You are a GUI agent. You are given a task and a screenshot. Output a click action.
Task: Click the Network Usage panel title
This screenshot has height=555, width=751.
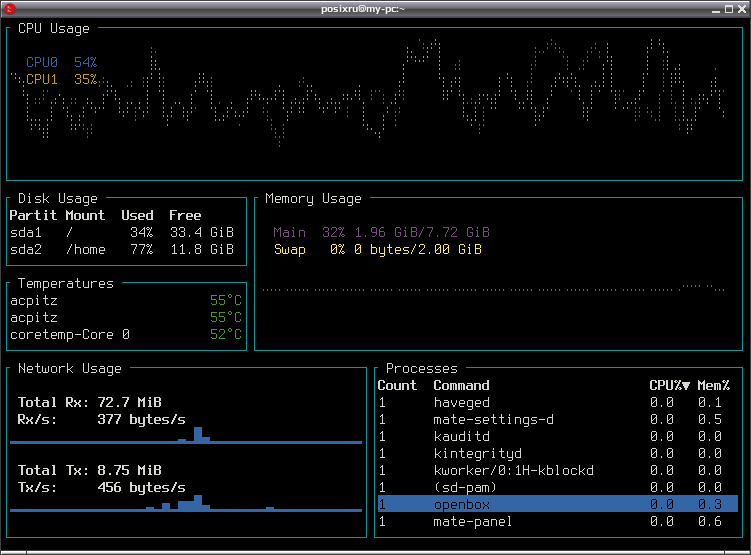click(x=69, y=368)
